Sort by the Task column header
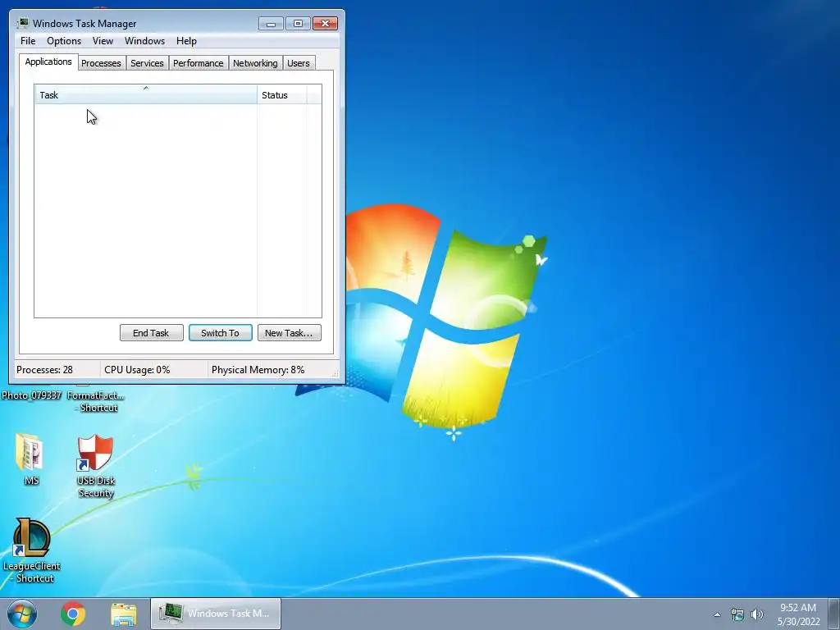 pyautogui.click(x=146, y=95)
